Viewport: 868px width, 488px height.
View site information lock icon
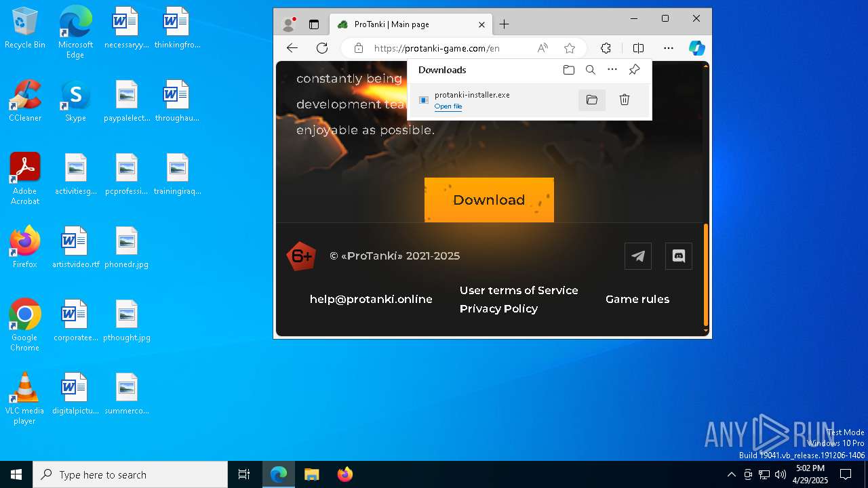coord(359,48)
